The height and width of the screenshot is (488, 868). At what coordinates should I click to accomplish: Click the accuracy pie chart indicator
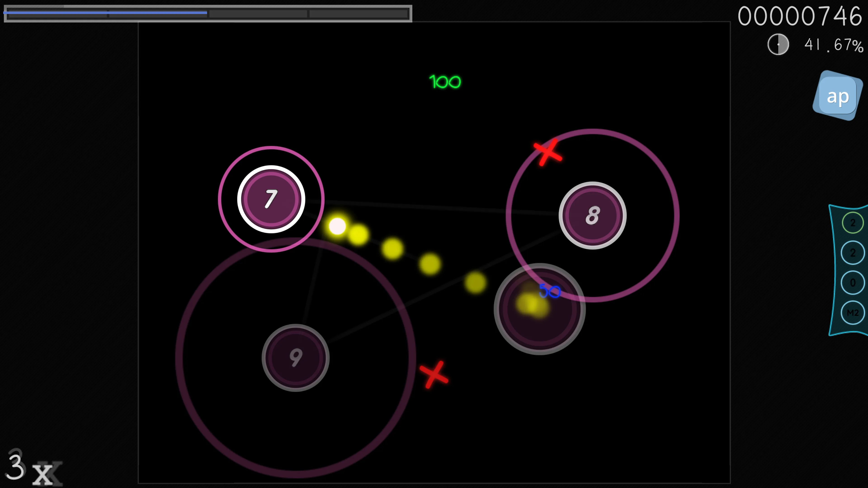(x=778, y=44)
